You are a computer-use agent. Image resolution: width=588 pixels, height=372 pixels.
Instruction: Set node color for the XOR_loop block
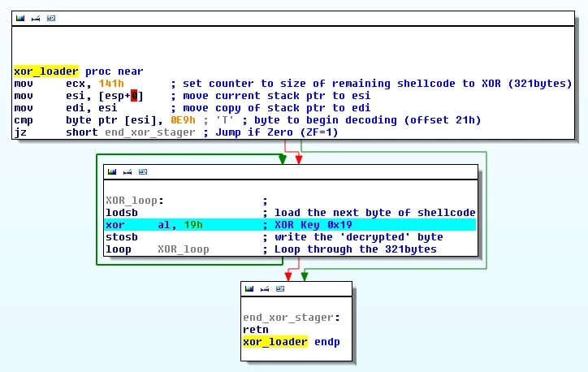click(113, 172)
